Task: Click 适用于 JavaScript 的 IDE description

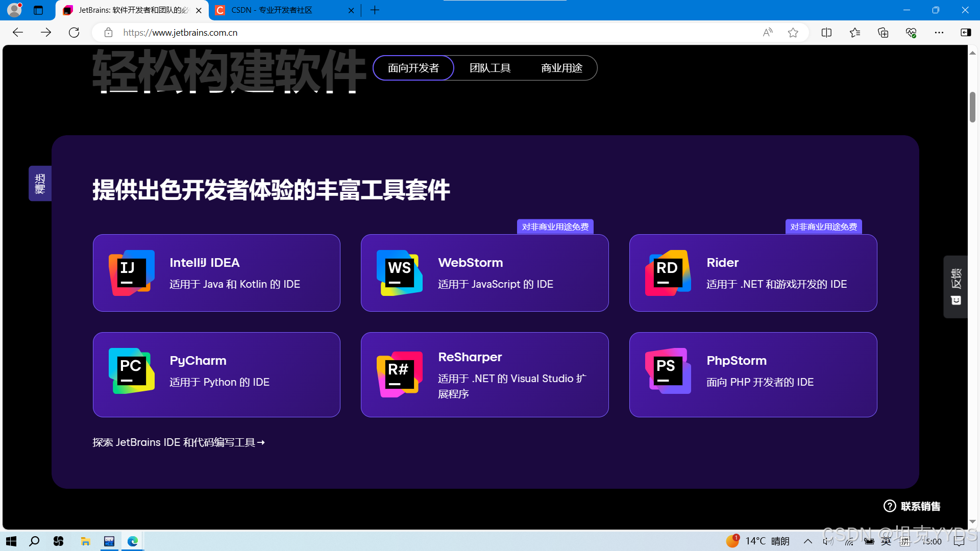Action: coord(496,284)
